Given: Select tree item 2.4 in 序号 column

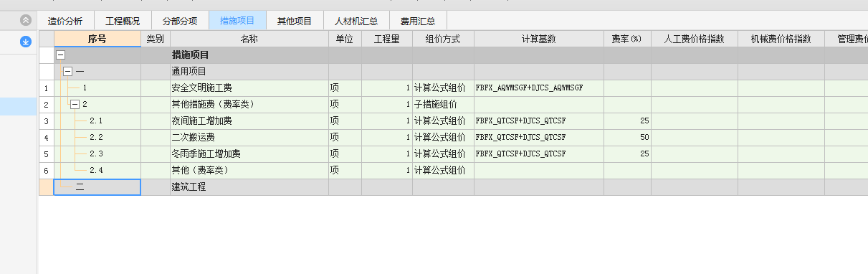Looking at the screenshot, I should point(97,170).
